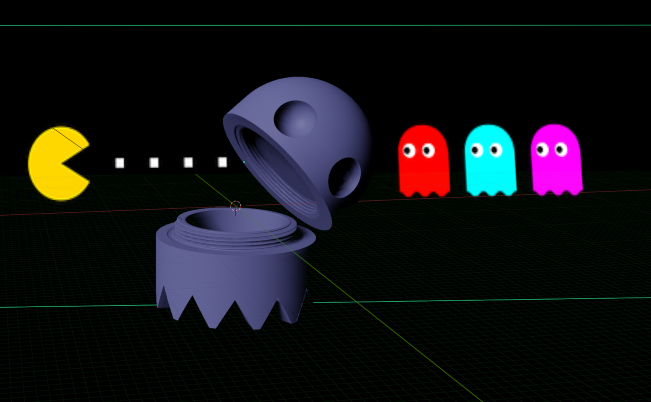651x402 pixels.
Task: Select the white pellet nearest purple lid
Action: pos(223,162)
